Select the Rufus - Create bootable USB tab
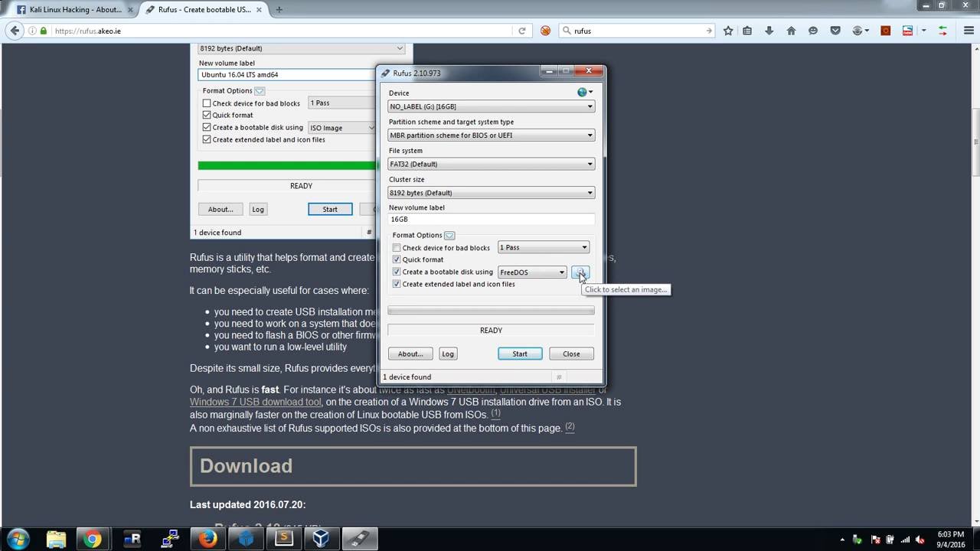This screenshot has height=551, width=980. [x=203, y=10]
